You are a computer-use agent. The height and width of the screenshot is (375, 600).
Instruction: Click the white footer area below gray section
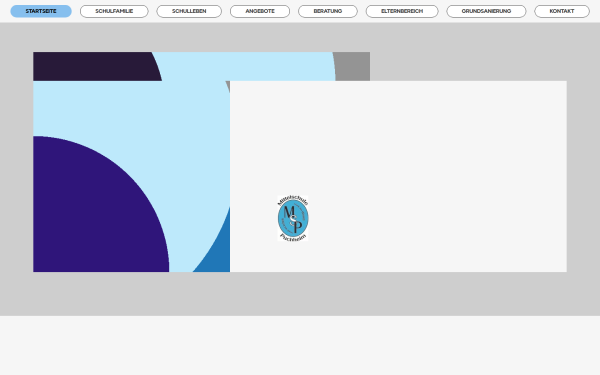tap(300, 345)
